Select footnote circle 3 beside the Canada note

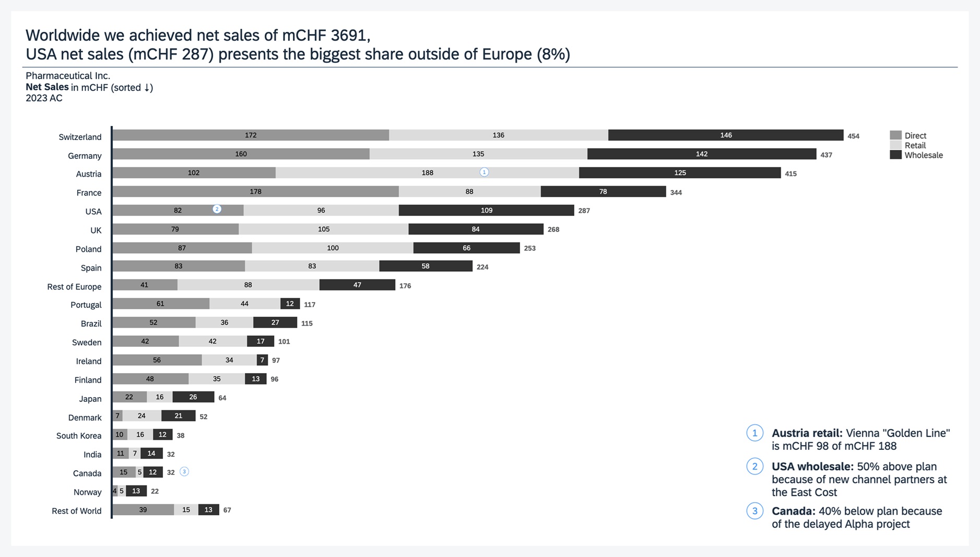point(754,511)
